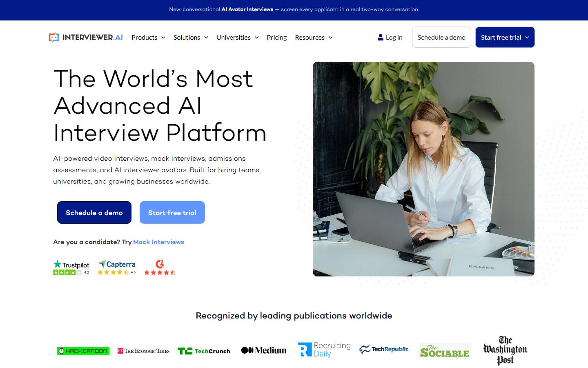This screenshot has height=368, width=588.
Task: Click The Washington Post logo
Action: (x=505, y=350)
